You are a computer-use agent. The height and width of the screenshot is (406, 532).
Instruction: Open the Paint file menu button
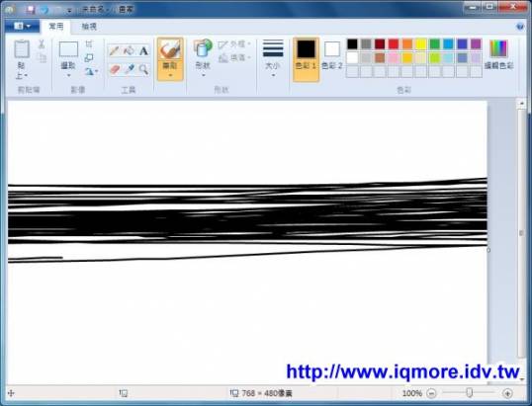(23, 26)
